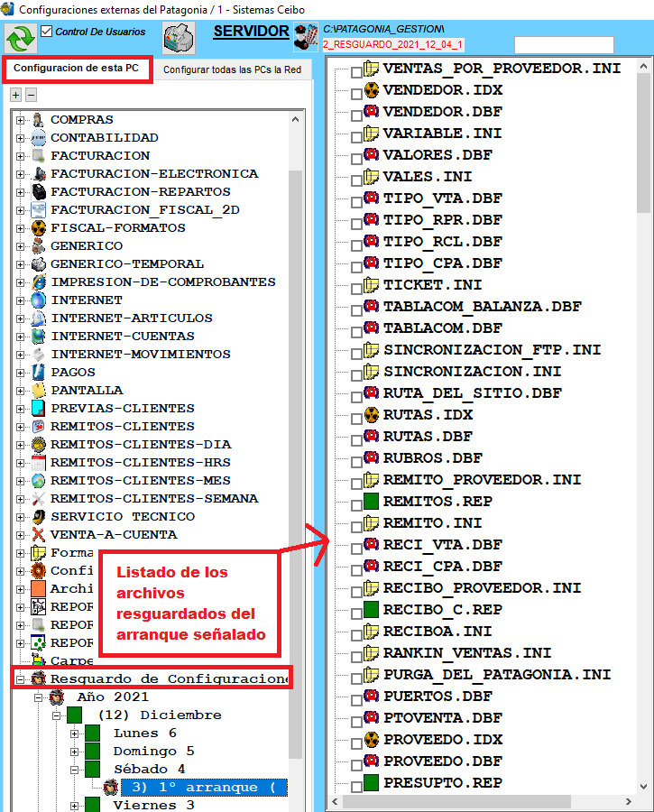Viewport: 654px width, 812px height.
Task: Check the box for VALORES.DBF
Action: pos(356,157)
